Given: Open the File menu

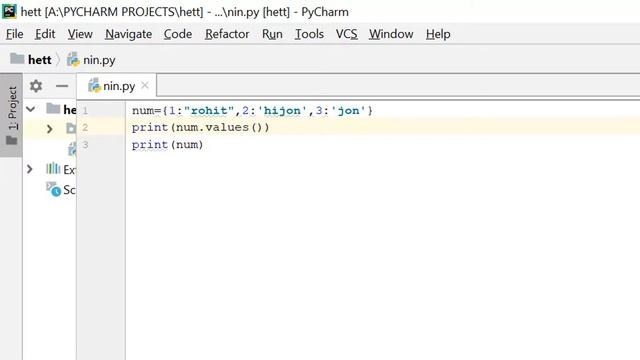Looking at the screenshot, I should tap(15, 34).
